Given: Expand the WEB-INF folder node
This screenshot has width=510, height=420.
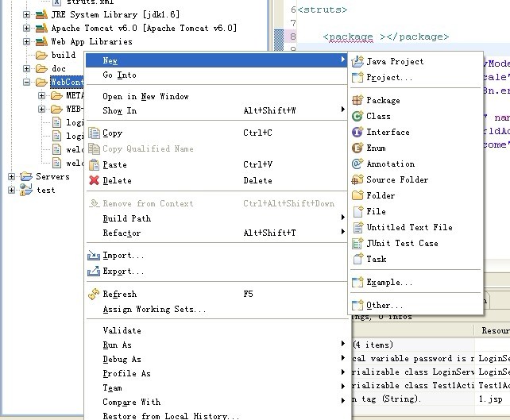Looking at the screenshot, I should click(41, 109).
